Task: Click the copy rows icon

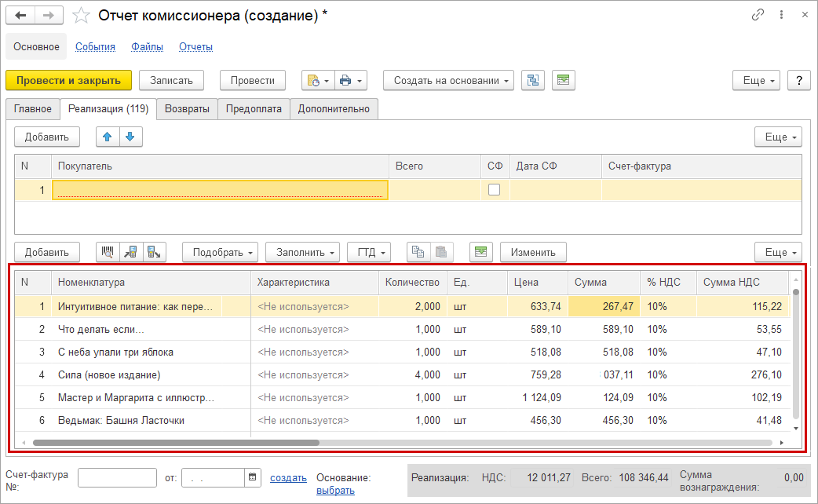Action: 418,252
